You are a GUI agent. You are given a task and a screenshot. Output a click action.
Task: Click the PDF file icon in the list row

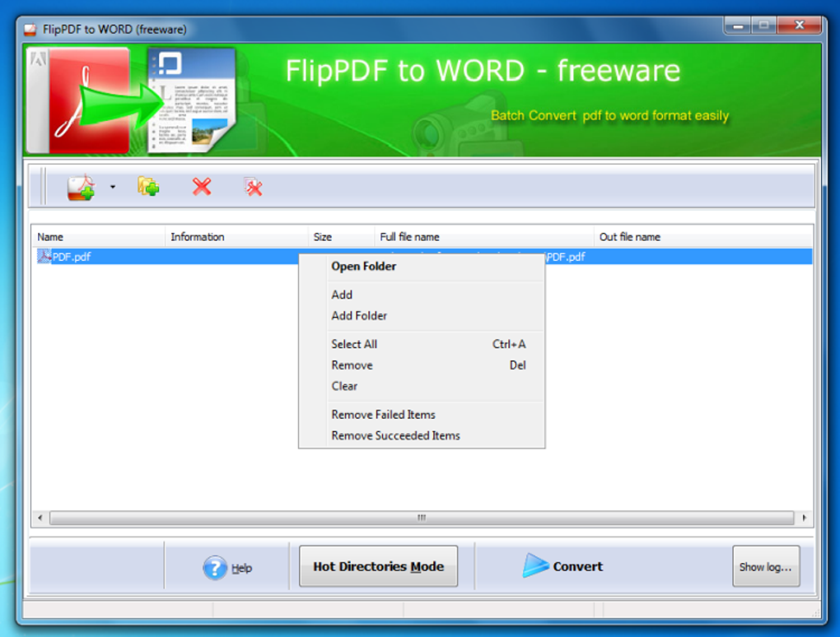coord(44,257)
